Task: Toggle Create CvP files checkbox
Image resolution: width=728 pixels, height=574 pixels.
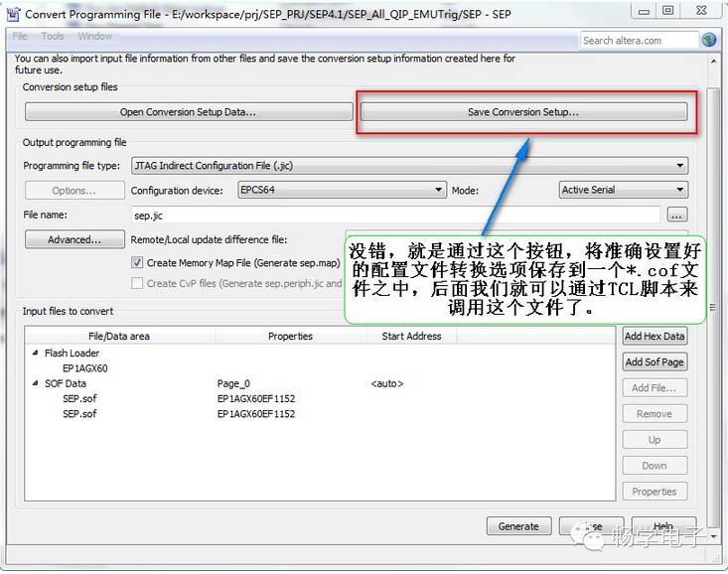Action: click(137, 283)
